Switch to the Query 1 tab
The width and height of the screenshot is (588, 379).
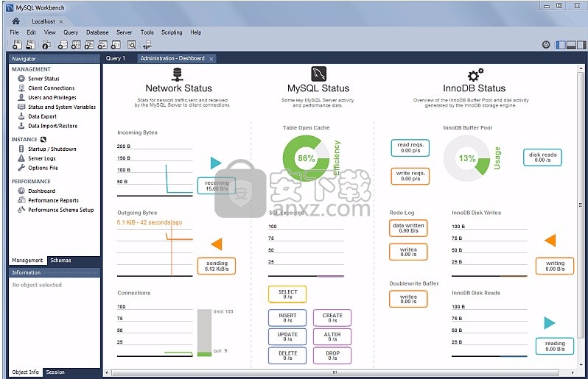[x=116, y=58]
